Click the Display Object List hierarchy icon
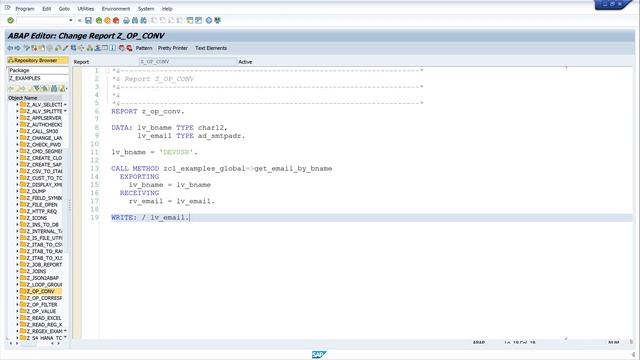Image resolution: width=640 pixels, height=360 pixels. pyautogui.click(x=90, y=48)
